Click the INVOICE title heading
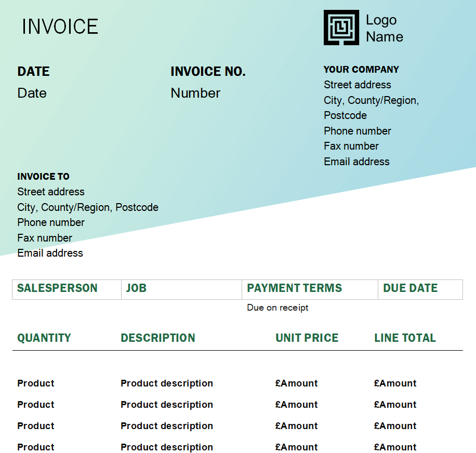 pyautogui.click(x=60, y=26)
